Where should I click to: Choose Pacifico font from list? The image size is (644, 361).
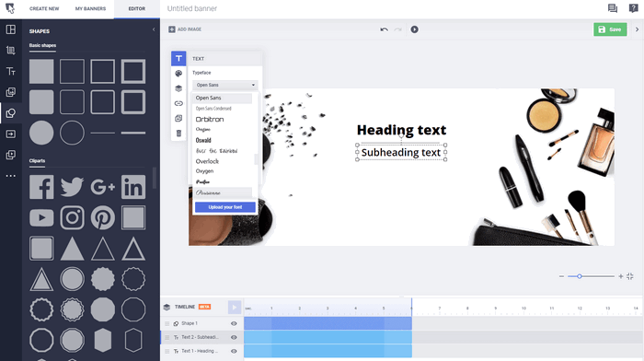[x=203, y=181]
